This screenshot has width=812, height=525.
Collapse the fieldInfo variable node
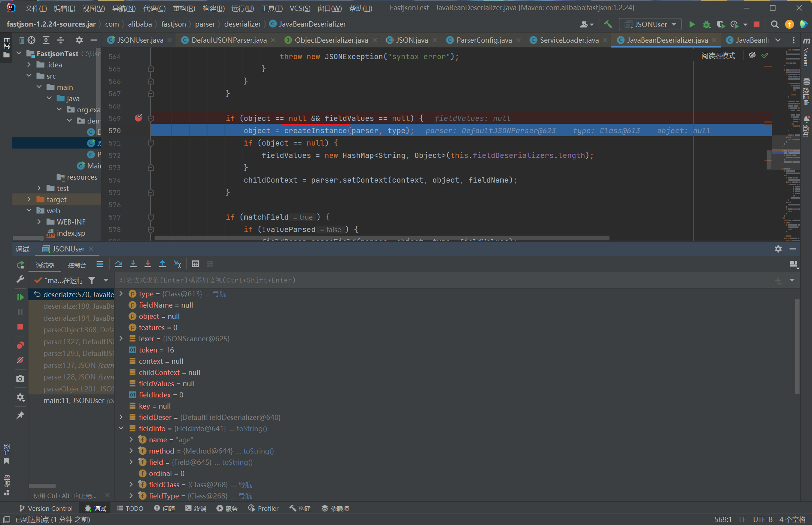coord(121,428)
